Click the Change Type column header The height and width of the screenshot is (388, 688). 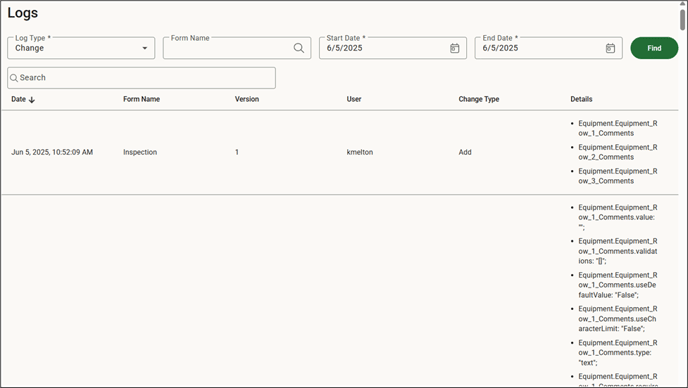[479, 99]
